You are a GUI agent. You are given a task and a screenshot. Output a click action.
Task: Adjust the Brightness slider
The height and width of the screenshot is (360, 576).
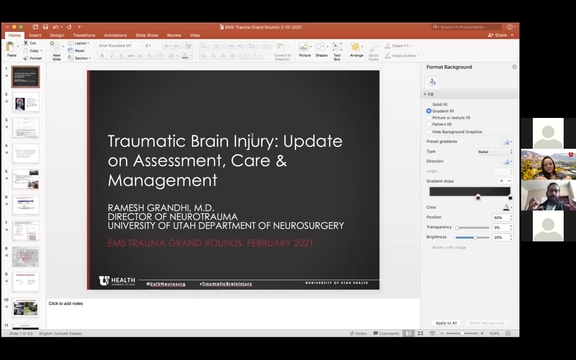tap(473, 237)
